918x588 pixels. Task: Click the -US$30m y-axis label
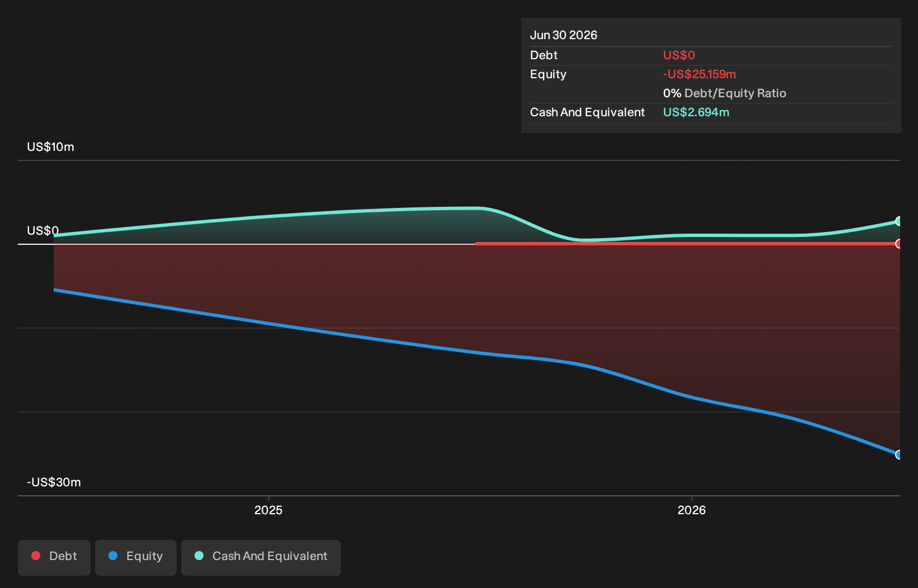point(54,482)
